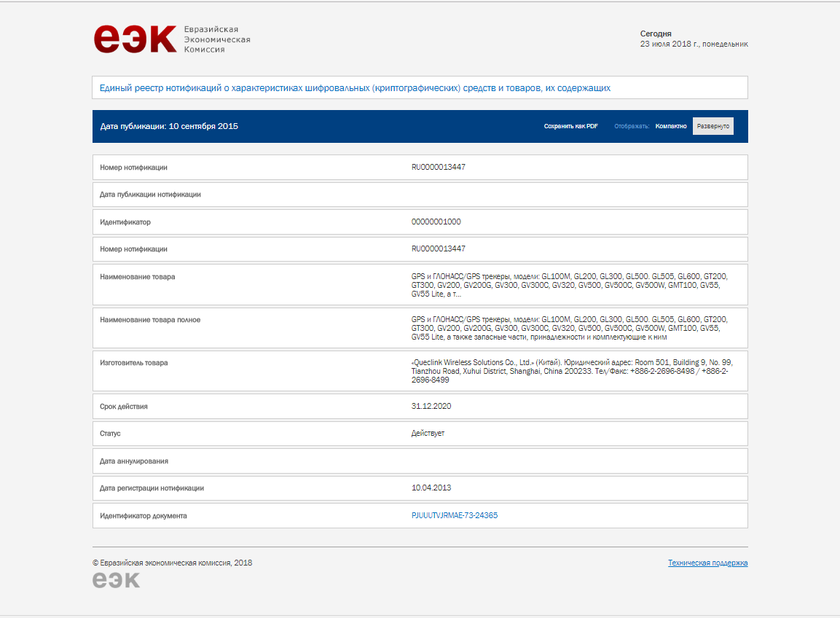This screenshot has height=618, width=840.
Task: Click the Дата аннулирования row label
Action: click(x=134, y=461)
